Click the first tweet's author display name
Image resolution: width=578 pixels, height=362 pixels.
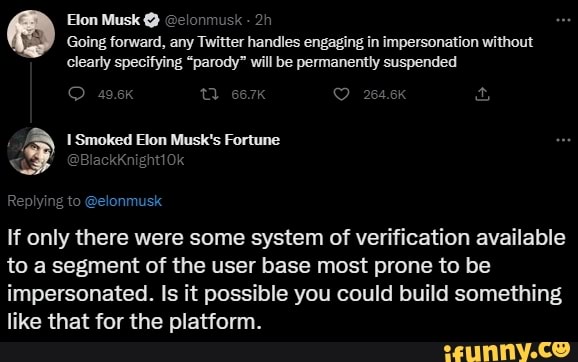point(104,20)
